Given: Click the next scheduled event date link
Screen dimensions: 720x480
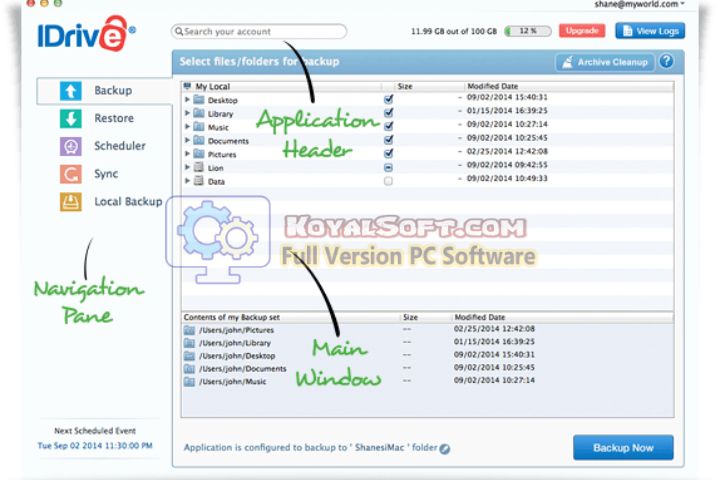Looking at the screenshot, I should (x=95, y=446).
